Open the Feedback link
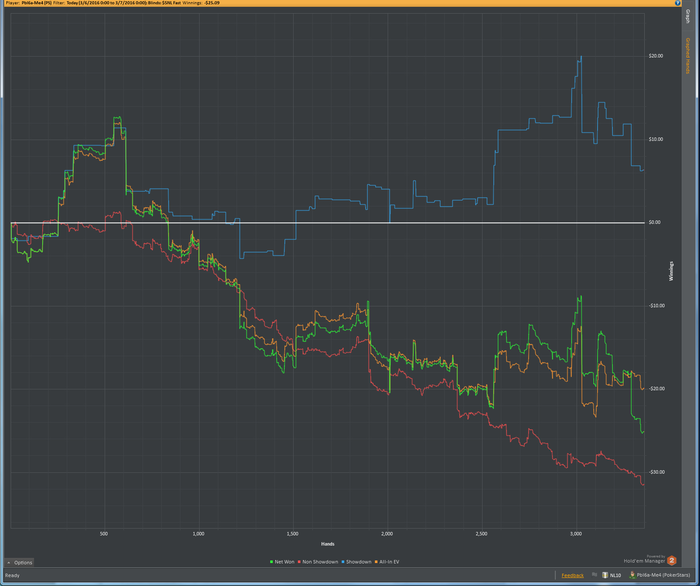 [572, 575]
